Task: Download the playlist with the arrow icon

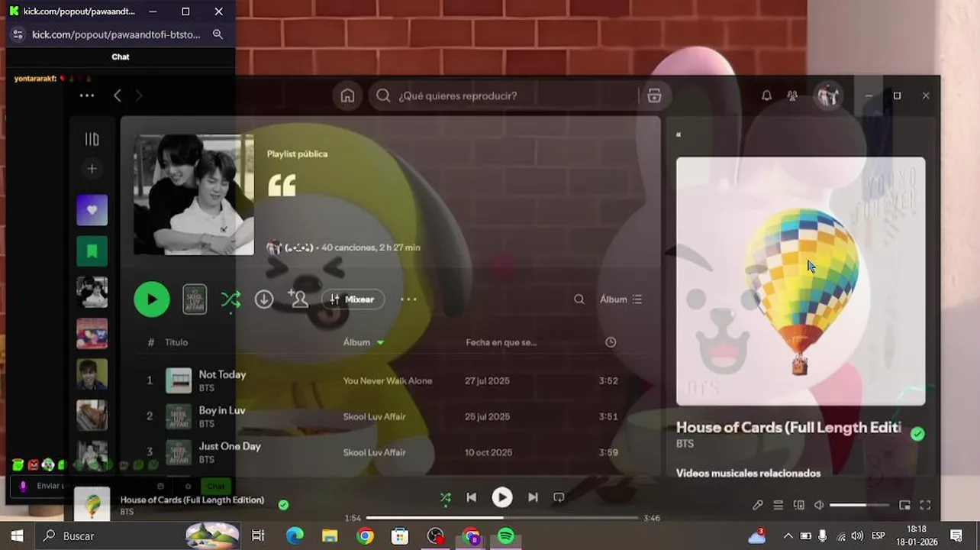Action: 264,299
